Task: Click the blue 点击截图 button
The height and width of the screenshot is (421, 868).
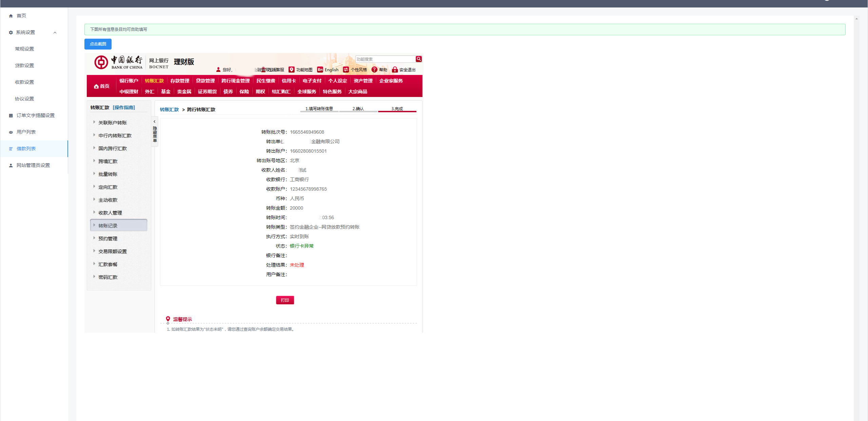Action: (98, 44)
